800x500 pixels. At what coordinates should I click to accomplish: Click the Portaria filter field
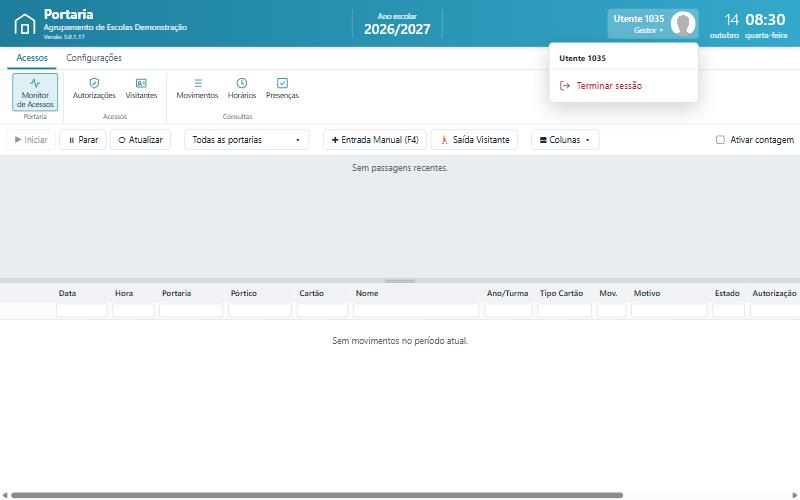(191, 310)
